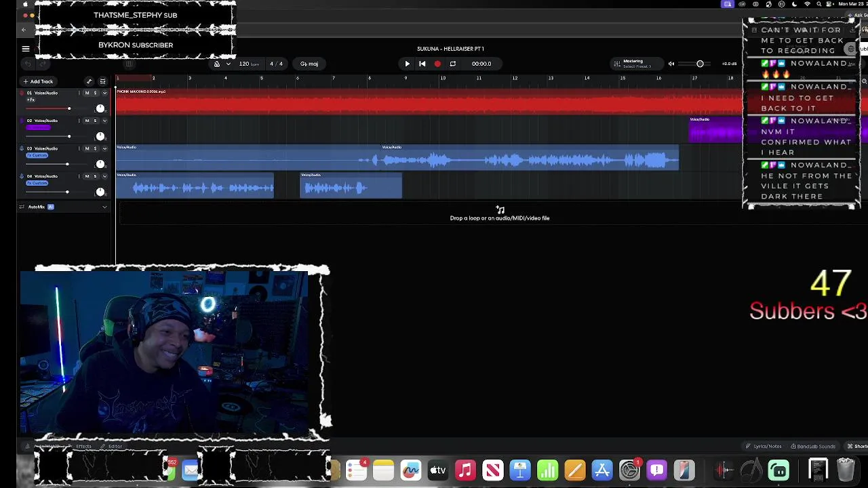Open the metronome options dropdown arrow
Viewport: 868px width, 488px height.
(228, 64)
